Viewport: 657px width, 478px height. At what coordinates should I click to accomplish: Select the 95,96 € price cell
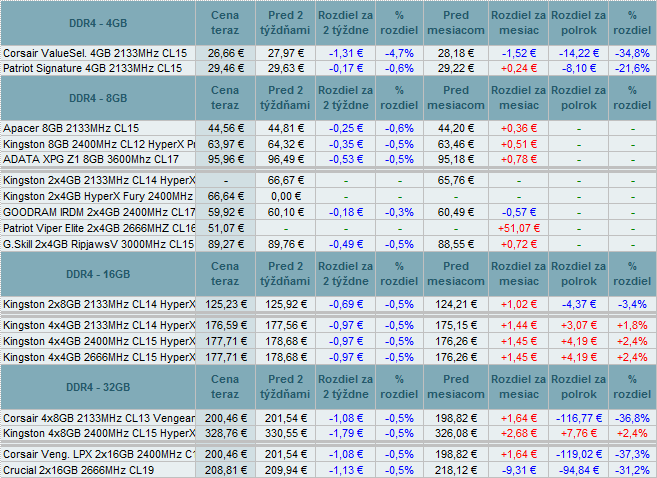pyautogui.click(x=225, y=159)
